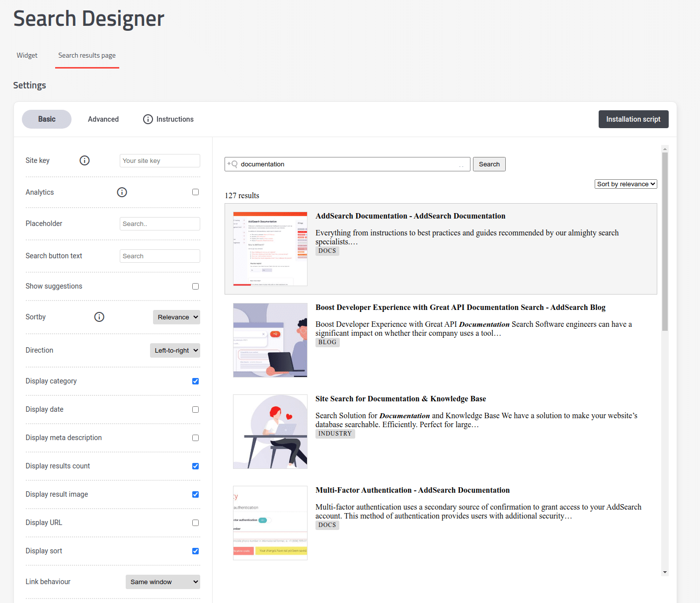Open the Link behaviour Same window dropdown

pos(162,582)
